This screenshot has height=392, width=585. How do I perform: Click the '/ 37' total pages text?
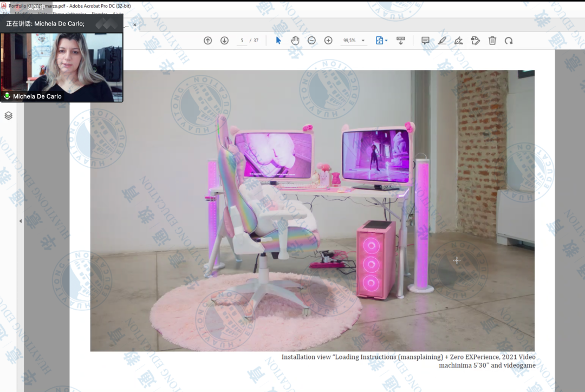[x=254, y=41]
